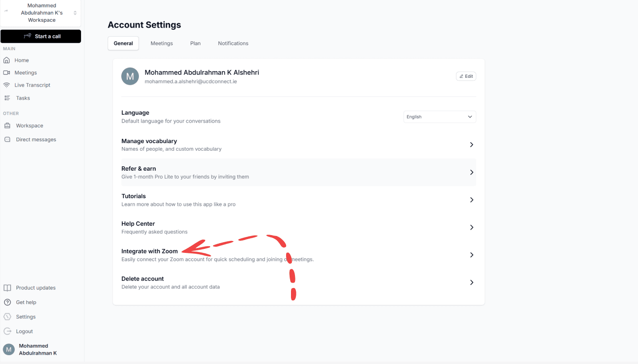
Task: Expand workspace switcher at top left
Action: 75,13
